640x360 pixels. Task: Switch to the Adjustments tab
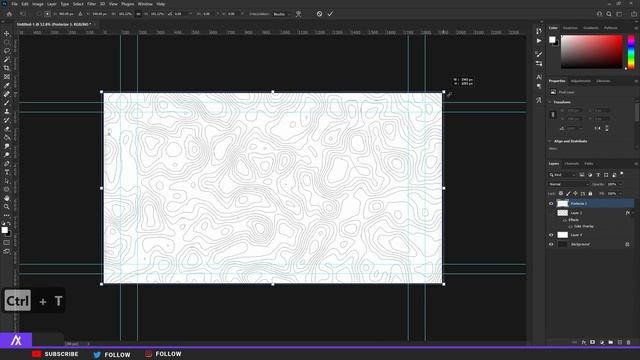pyautogui.click(x=580, y=81)
